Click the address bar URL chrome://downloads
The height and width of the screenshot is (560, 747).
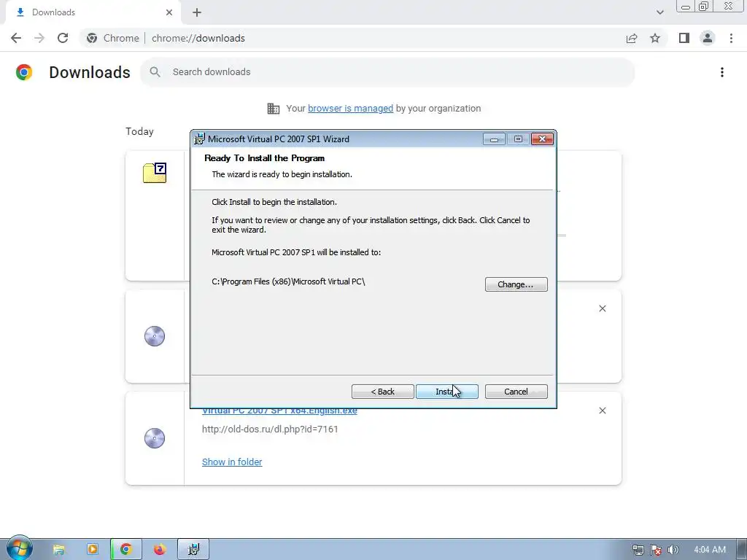[198, 38]
